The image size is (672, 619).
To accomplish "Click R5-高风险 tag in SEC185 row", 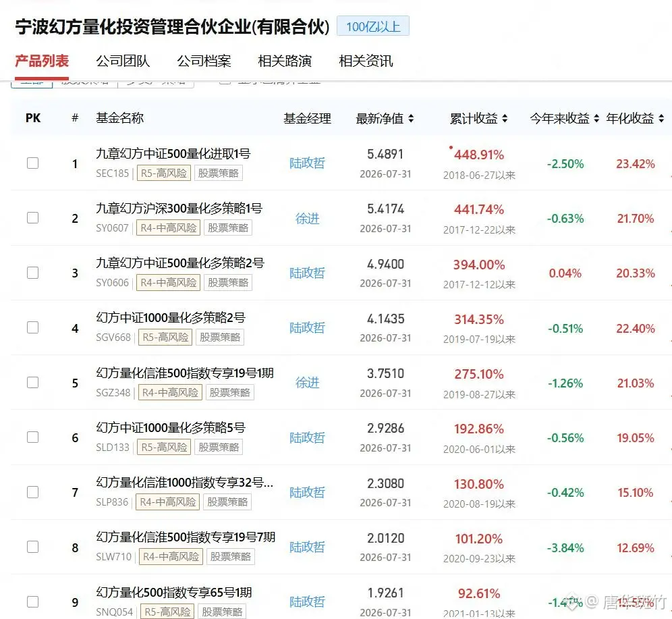I will [164, 173].
